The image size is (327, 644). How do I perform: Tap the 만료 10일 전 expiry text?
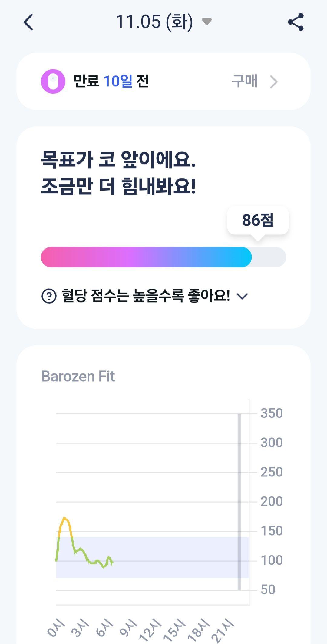pos(111,81)
